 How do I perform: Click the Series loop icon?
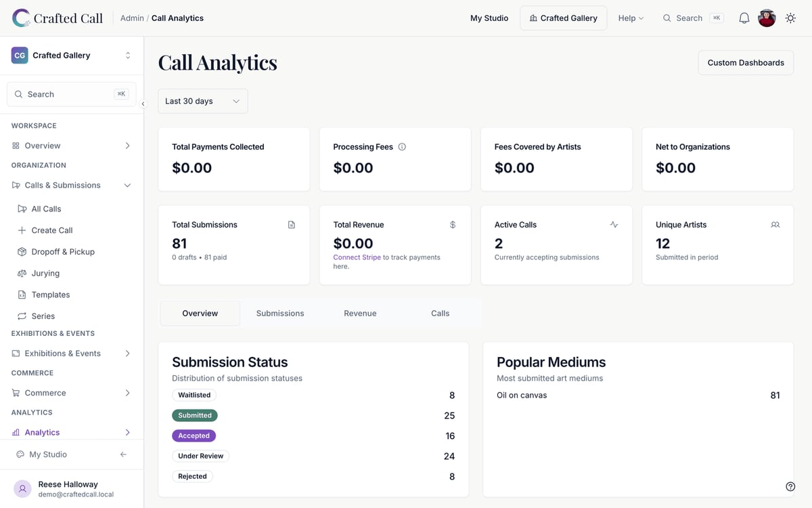pos(22,316)
